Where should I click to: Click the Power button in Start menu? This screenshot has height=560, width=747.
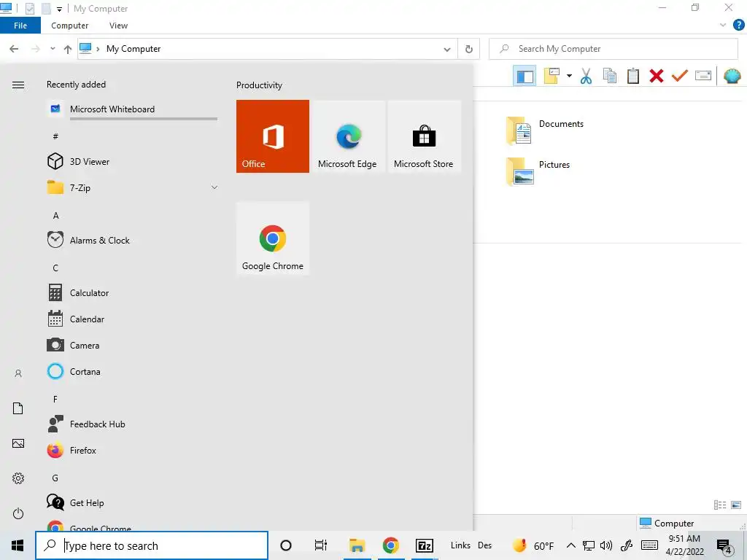[x=18, y=513]
